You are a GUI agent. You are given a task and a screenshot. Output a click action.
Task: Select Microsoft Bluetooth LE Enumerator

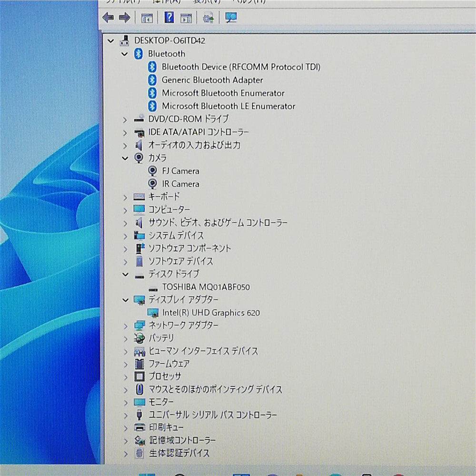coord(228,106)
